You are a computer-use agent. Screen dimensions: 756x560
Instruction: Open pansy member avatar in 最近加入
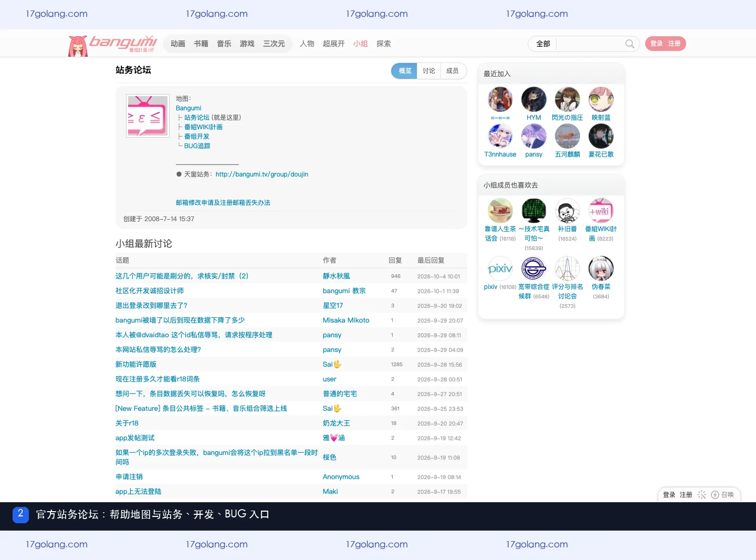[x=534, y=136]
